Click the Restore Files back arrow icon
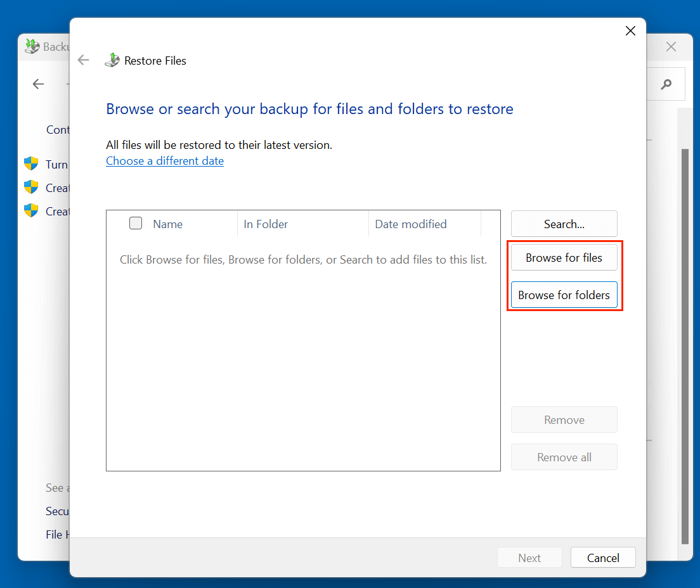Image resolution: width=700 pixels, height=588 pixels. [83, 60]
